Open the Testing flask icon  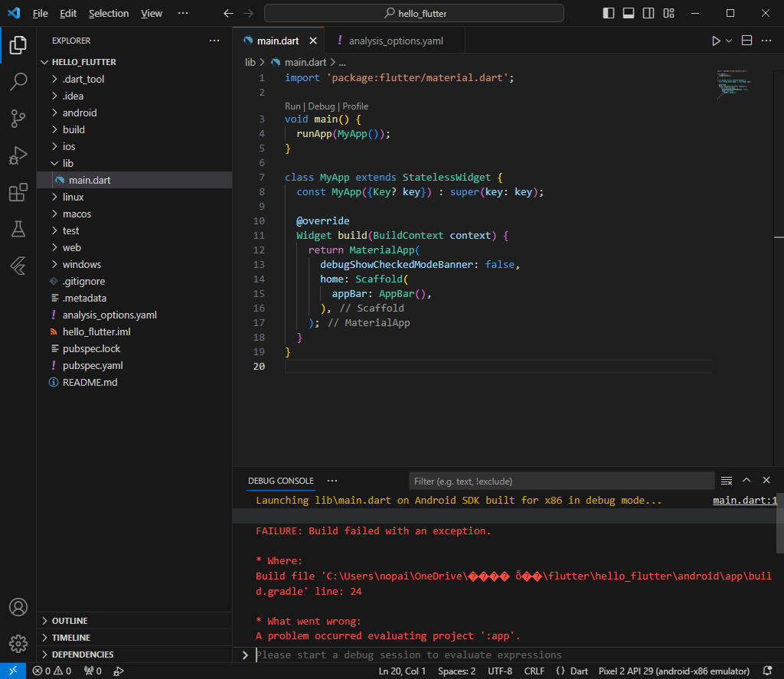coord(18,229)
